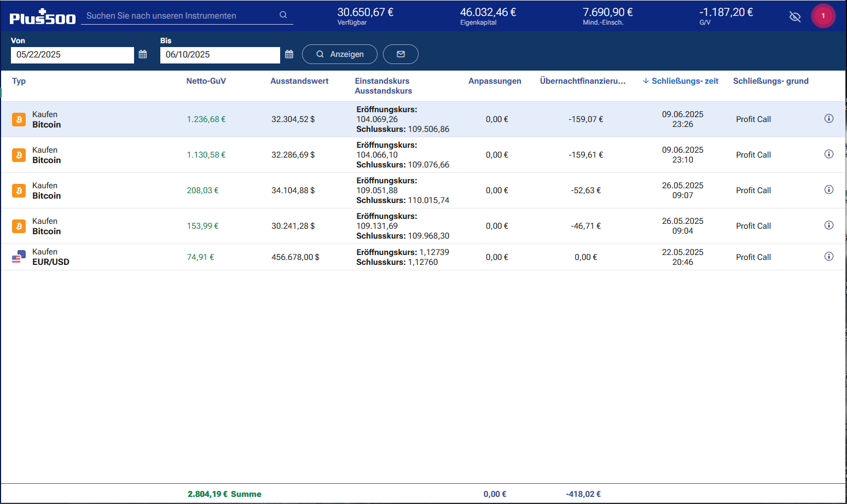Click the Bitcoin icon in first row
The width and height of the screenshot is (847, 504).
[x=19, y=119]
